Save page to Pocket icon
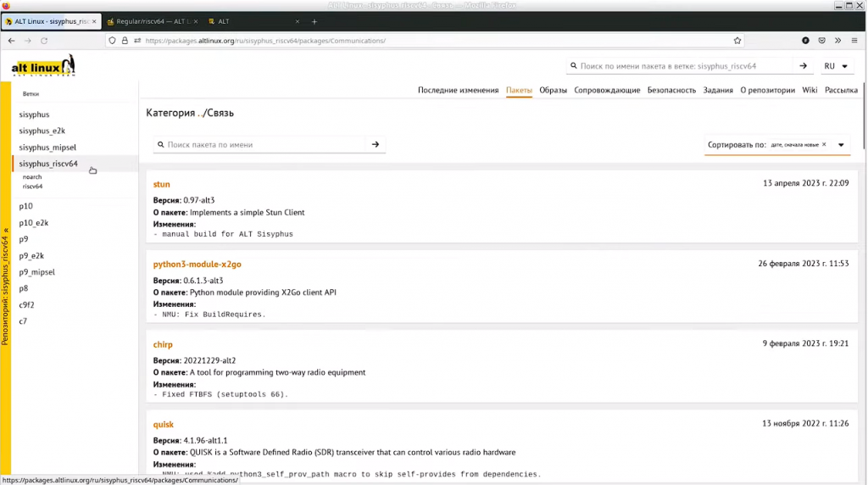 (822, 41)
